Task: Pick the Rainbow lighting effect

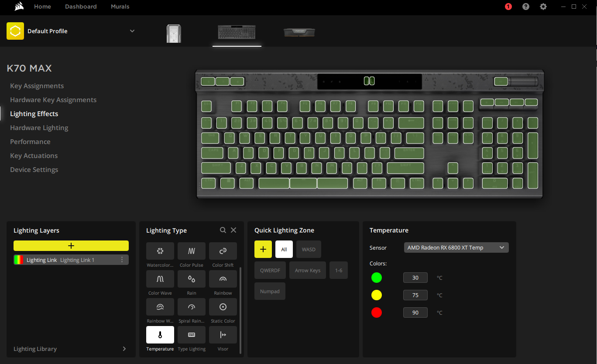Action: point(223,279)
